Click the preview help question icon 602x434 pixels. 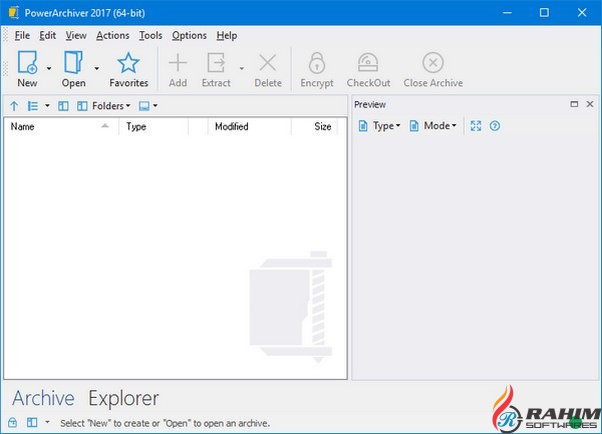(x=494, y=126)
